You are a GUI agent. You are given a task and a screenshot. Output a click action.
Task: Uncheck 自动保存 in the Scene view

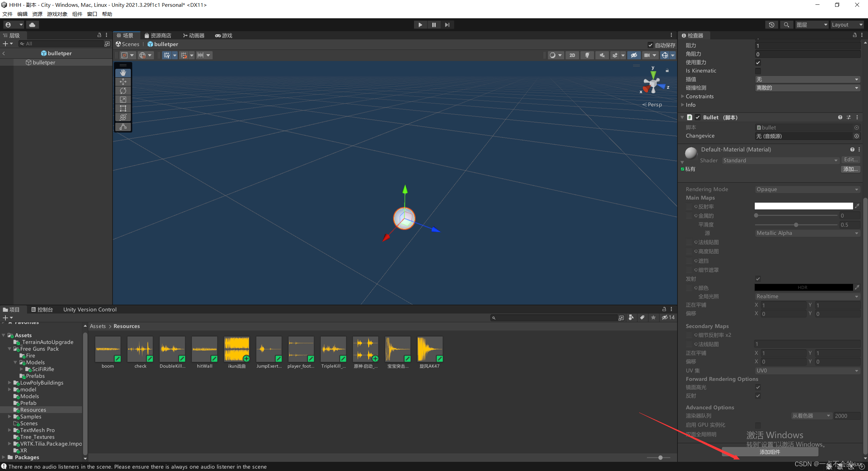click(650, 45)
